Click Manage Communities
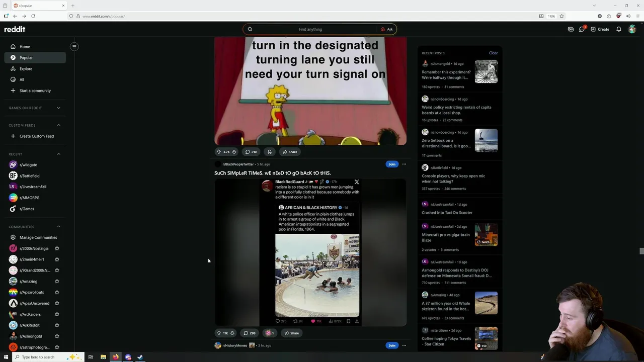This screenshot has height=362, width=644. point(35,237)
